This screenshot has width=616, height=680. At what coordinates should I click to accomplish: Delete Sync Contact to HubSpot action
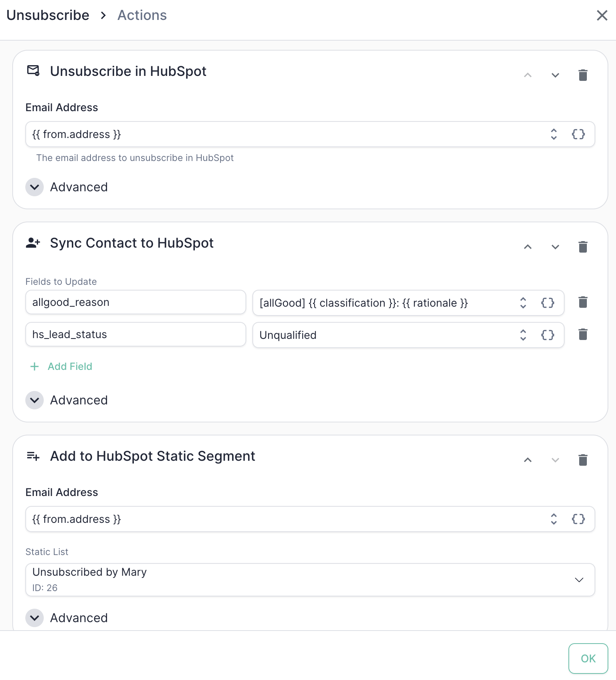[x=583, y=247]
